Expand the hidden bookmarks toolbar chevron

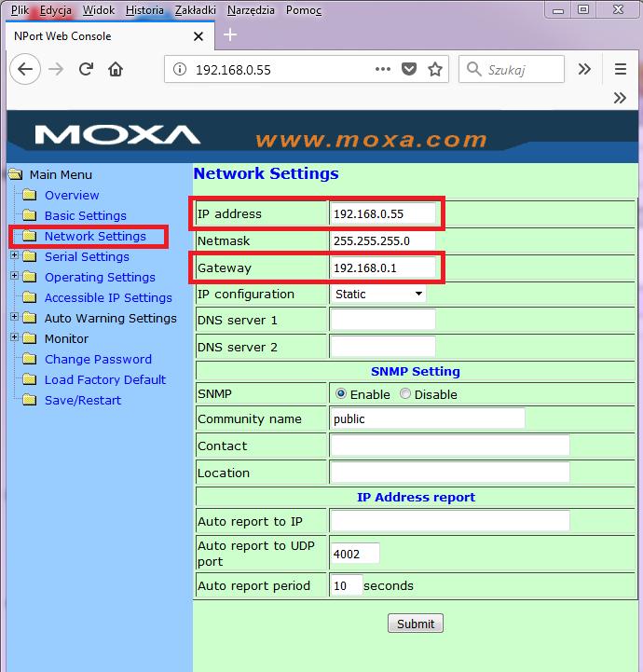pos(620,98)
